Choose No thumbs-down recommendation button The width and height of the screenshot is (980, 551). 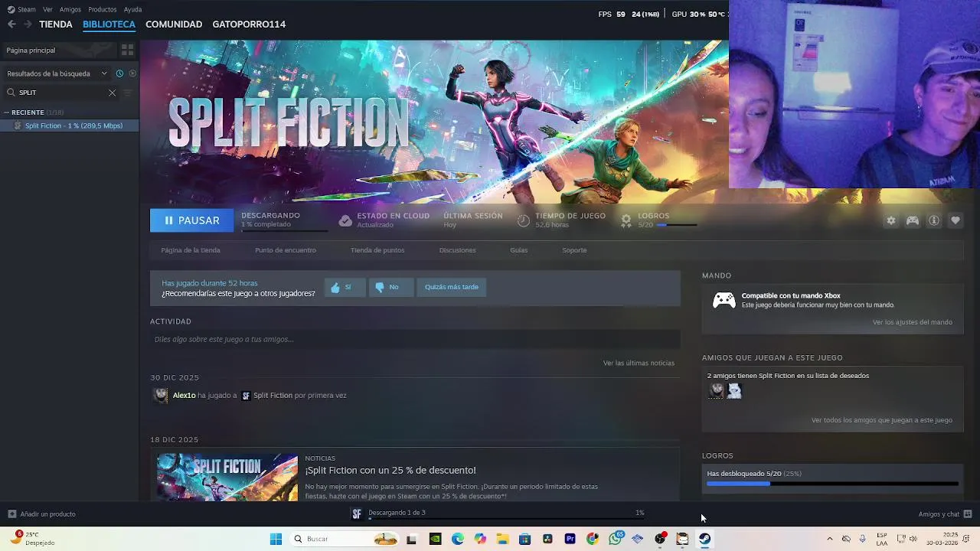[390, 287]
